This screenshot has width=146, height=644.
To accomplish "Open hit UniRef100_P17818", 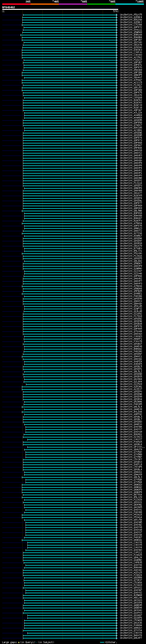I will [131, 316].
